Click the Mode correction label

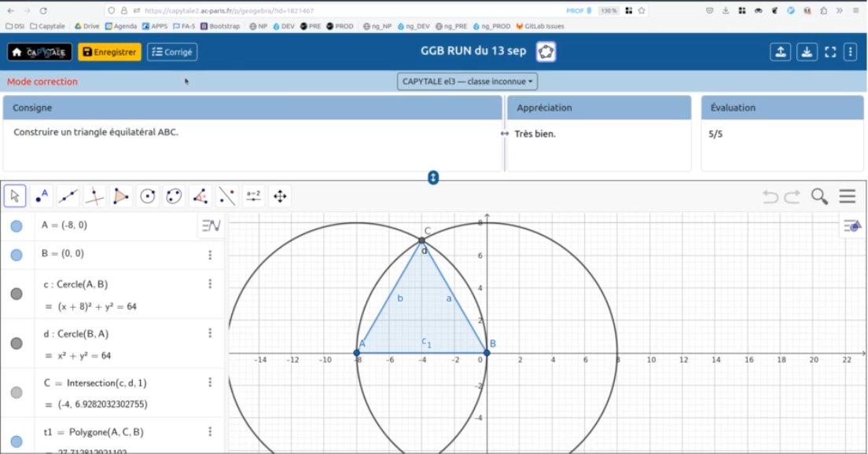(x=42, y=81)
